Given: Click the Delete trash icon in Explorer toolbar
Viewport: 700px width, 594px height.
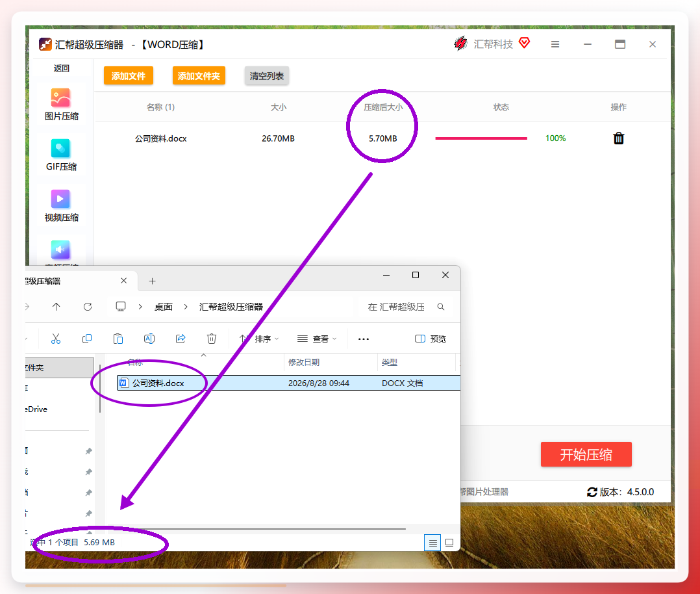Looking at the screenshot, I should [212, 339].
